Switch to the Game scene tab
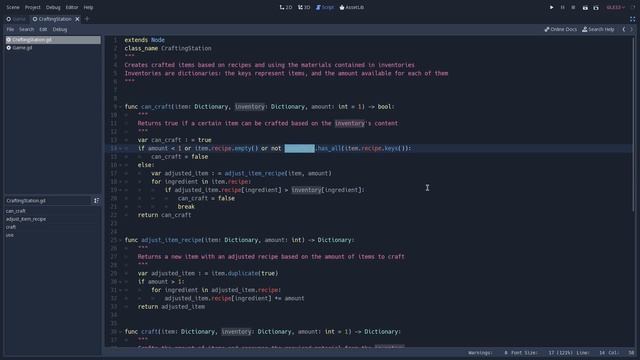This screenshot has width=640, height=360. (16, 19)
